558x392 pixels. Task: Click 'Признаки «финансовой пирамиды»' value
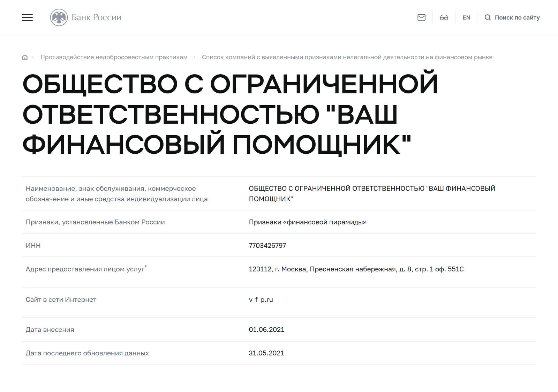tap(308, 222)
